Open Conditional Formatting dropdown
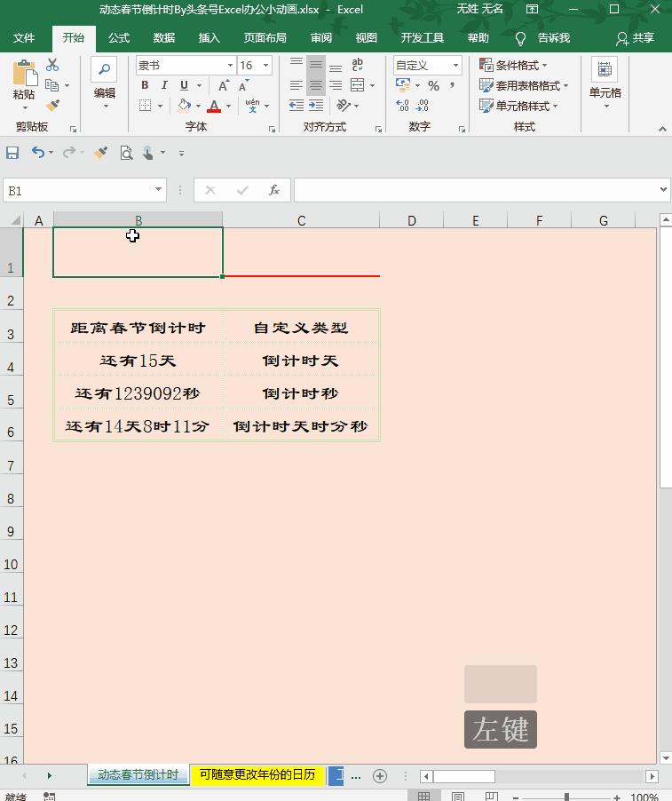The width and height of the screenshot is (672, 801). click(x=513, y=65)
